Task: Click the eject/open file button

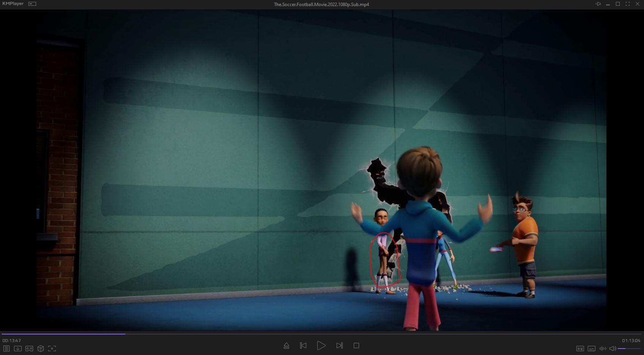Action: click(286, 345)
